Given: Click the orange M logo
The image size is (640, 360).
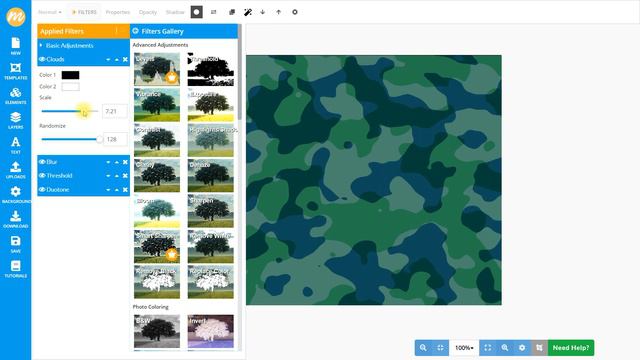Looking at the screenshot, I should pyautogui.click(x=16, y=16).
